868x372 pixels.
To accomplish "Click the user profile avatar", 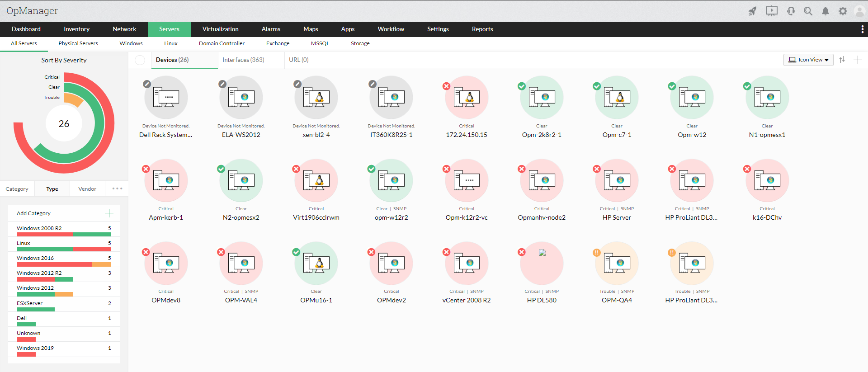I will (859, 11).
